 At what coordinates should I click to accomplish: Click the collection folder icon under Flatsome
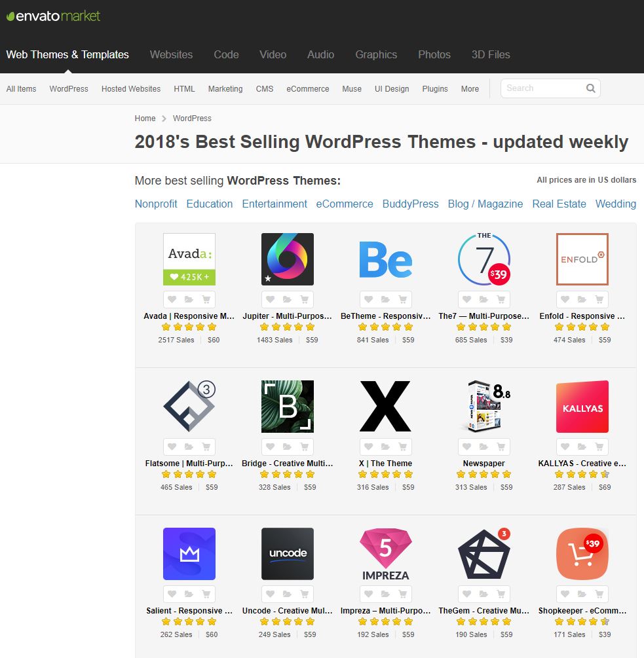click(x=189, y=447)
